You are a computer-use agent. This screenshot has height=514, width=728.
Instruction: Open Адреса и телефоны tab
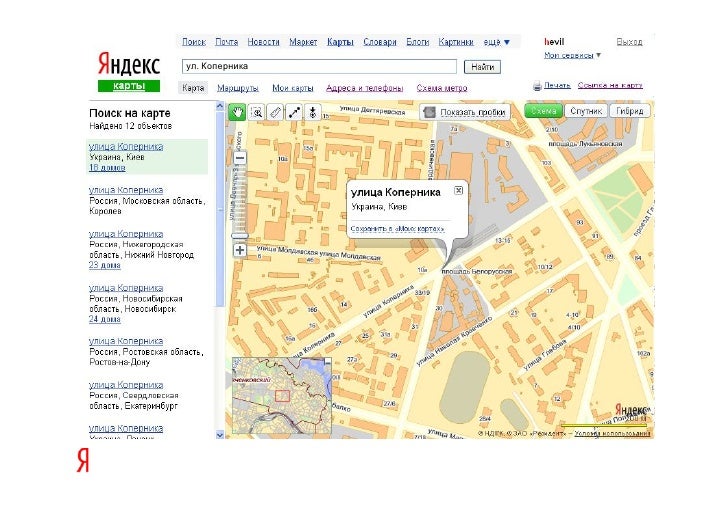[364, 88]
